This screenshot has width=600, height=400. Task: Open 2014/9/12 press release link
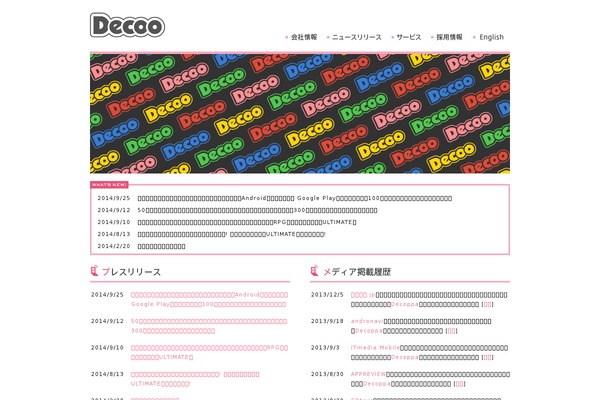click(x=209, y=326)
